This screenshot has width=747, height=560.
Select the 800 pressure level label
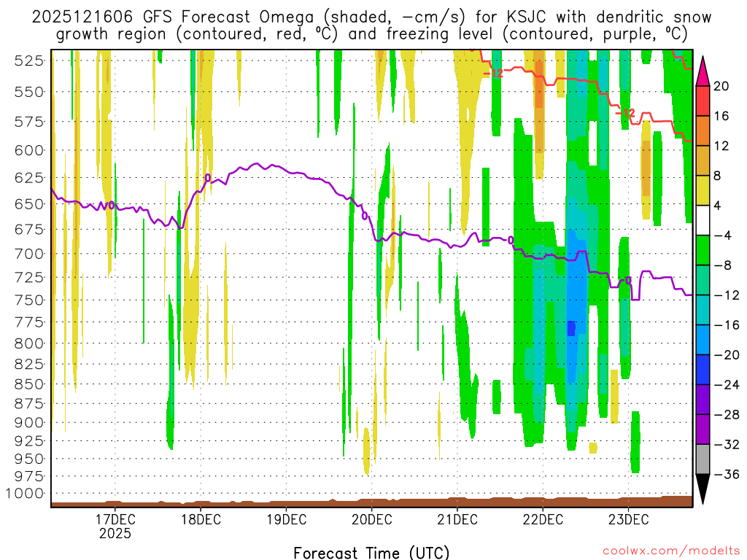(28, 343)
